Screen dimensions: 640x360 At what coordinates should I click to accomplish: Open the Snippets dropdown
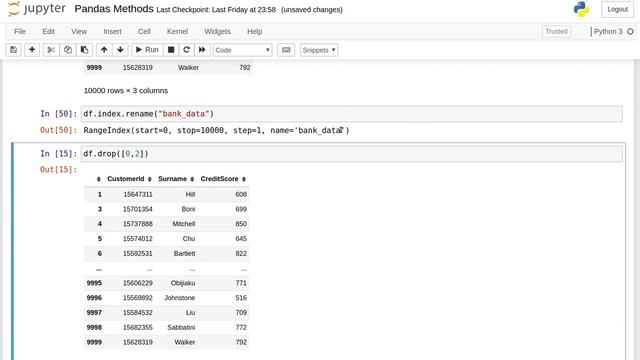(x=319, y=50)
